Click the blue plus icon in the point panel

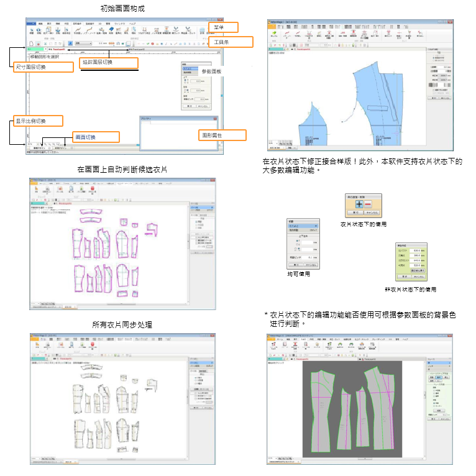(359, 203)
